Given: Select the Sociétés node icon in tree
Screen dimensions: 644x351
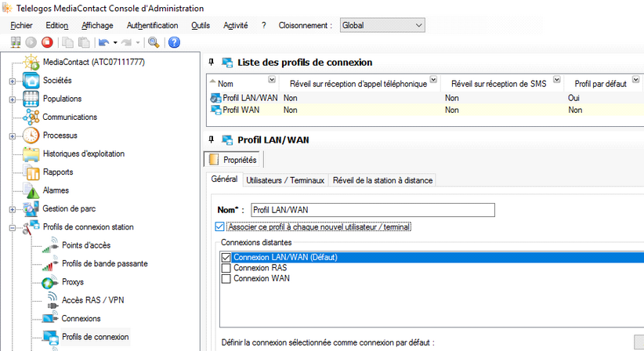Looking at the screenshot, I should click(31, 81).
